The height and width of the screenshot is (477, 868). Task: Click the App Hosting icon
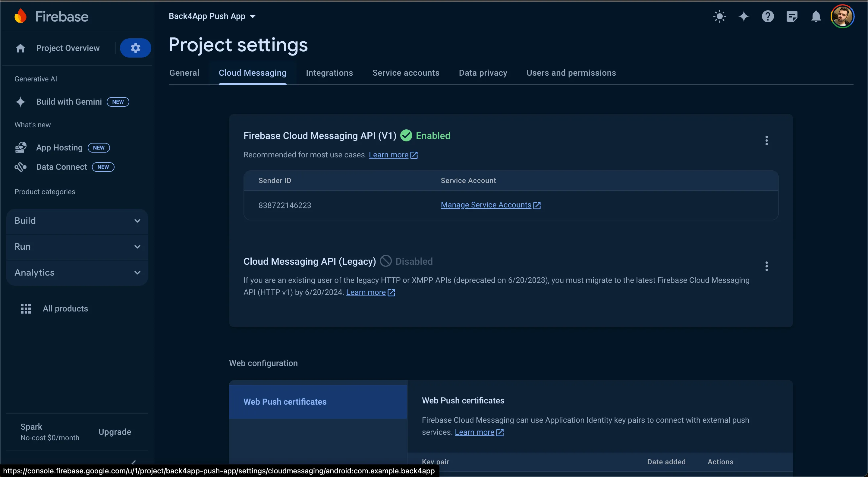coord(20,147)
